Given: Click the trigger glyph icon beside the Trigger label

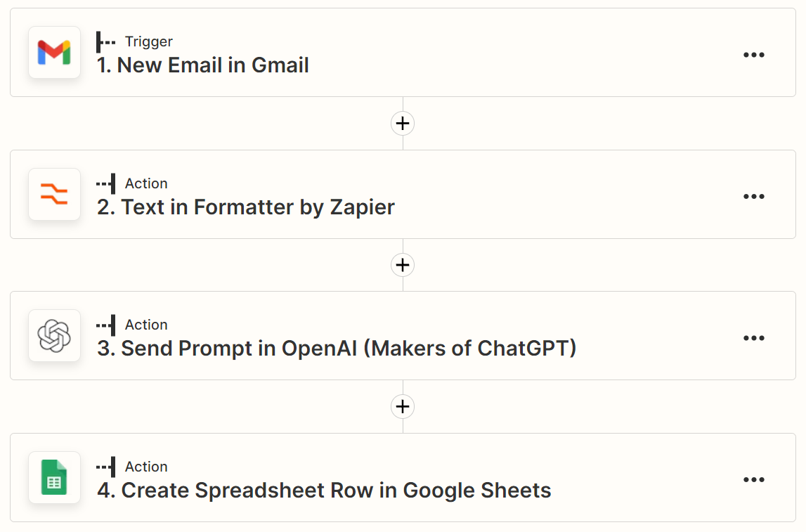Looking at the screenshot, I should pos(106,41).
